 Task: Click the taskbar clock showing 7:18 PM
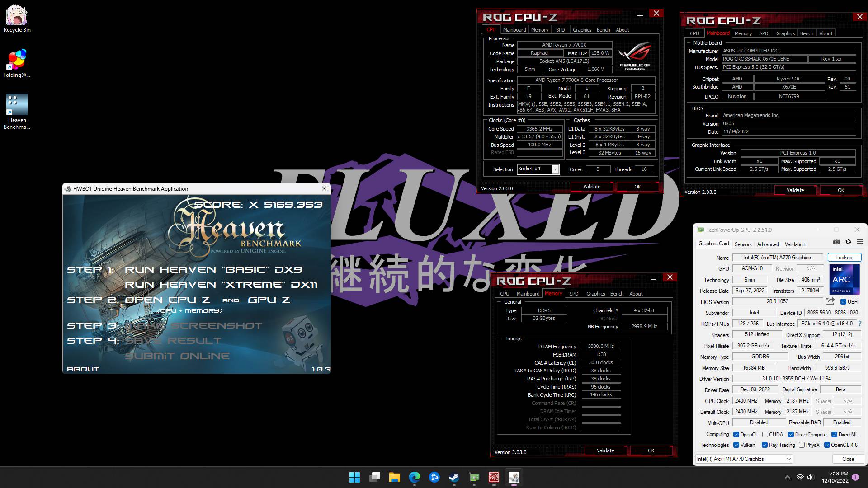click(835, 477)
